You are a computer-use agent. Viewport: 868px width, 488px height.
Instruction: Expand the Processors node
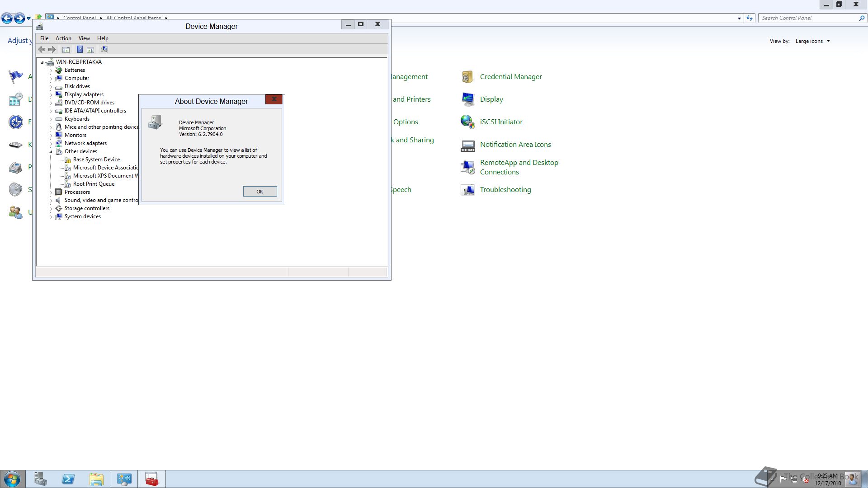tap(51, 192)
